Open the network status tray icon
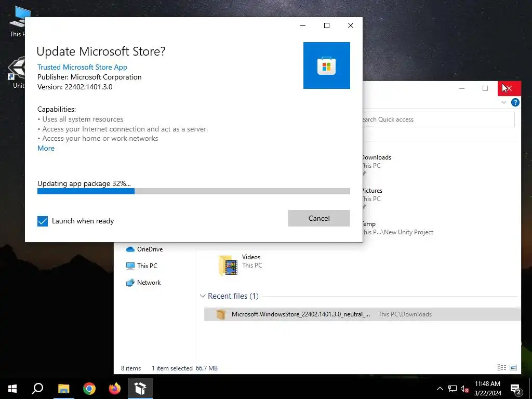This screenshot has height=399, width=532. [453, 389]
